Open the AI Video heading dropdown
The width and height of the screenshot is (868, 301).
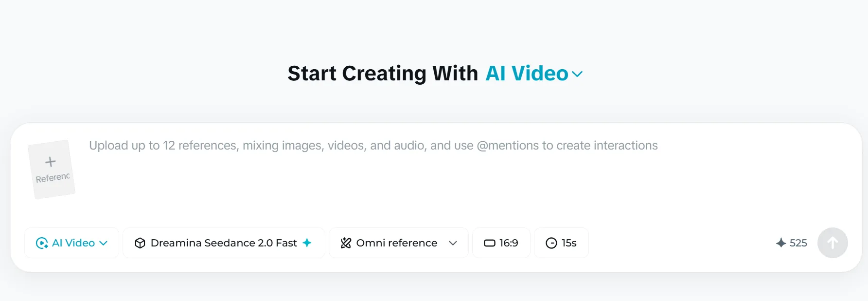tap(534, 74)
